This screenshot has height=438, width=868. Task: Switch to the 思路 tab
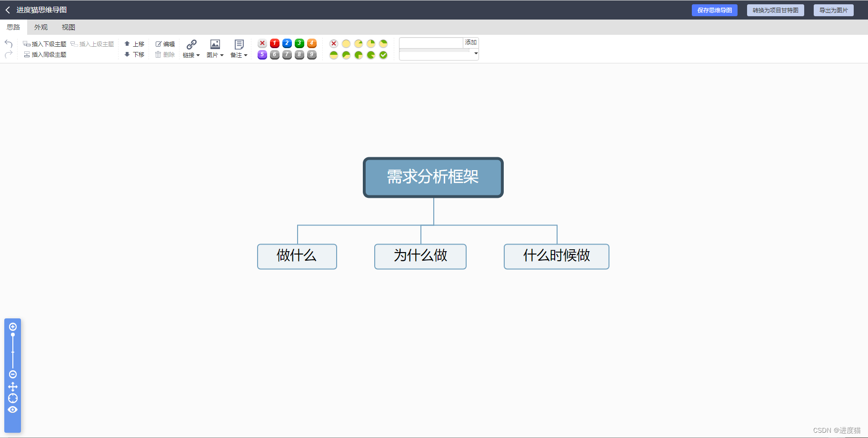(x=13, y=27)
